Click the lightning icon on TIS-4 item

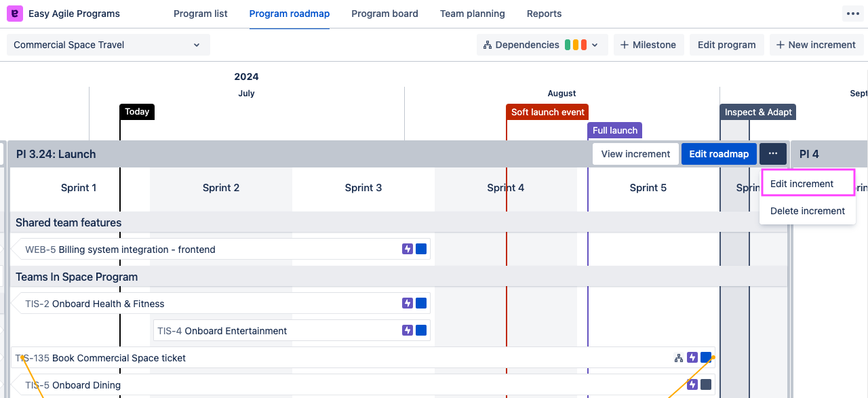pos(408,331)
